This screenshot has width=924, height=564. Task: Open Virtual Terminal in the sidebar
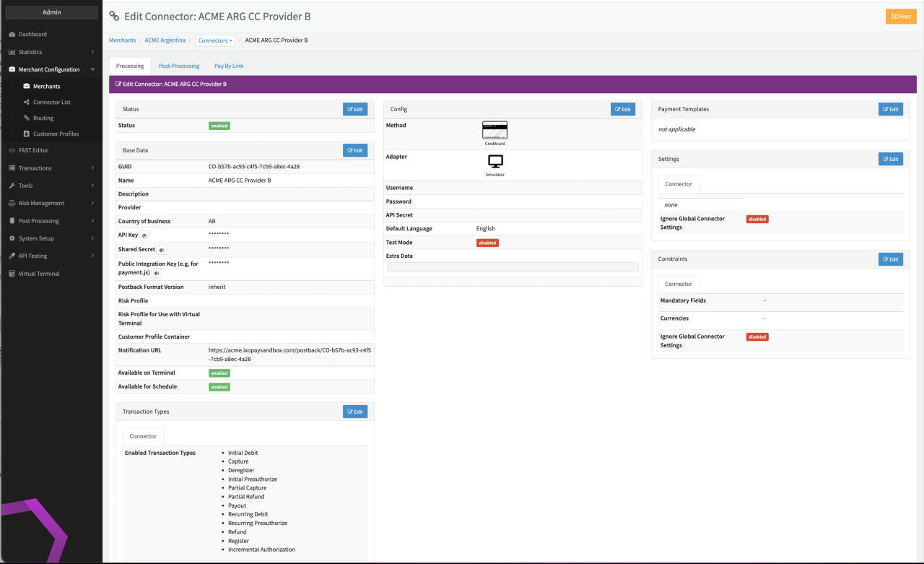39,274
